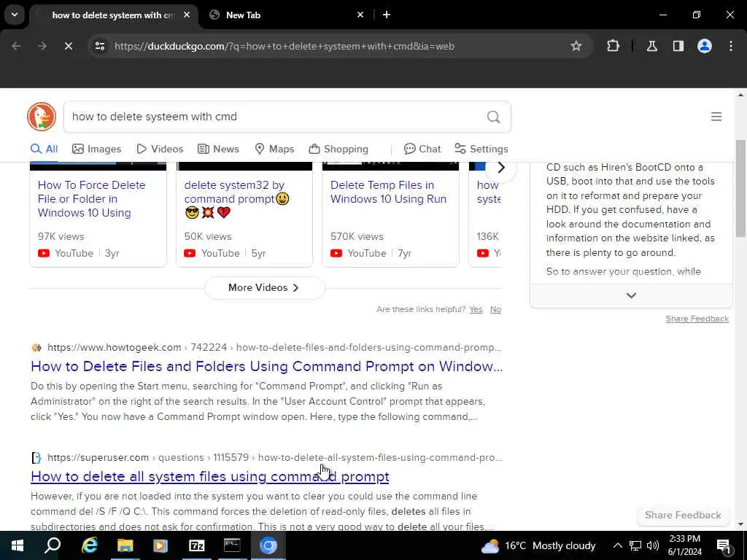Click Share Feedback under answer box
The height and width of the screenshot is (560, 747).
(x=697, y=319)
